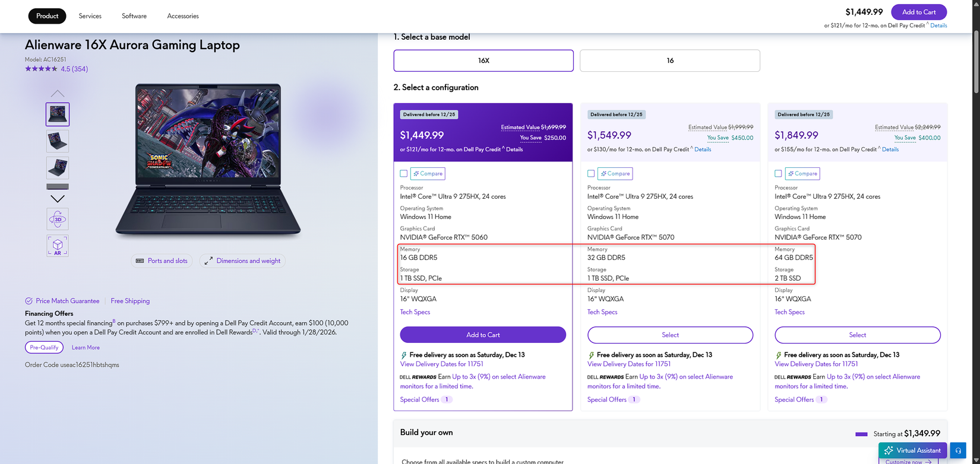Click the headset support icon

958,450
